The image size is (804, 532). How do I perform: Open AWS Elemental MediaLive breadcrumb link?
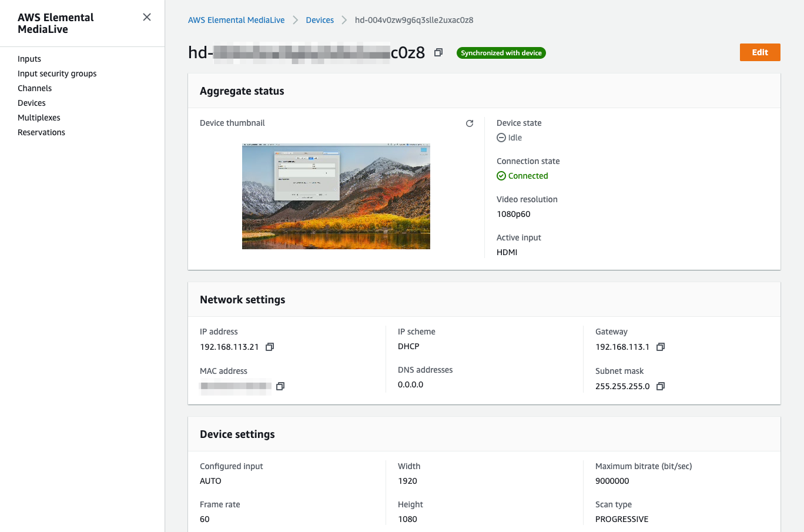tap(236, 19)
